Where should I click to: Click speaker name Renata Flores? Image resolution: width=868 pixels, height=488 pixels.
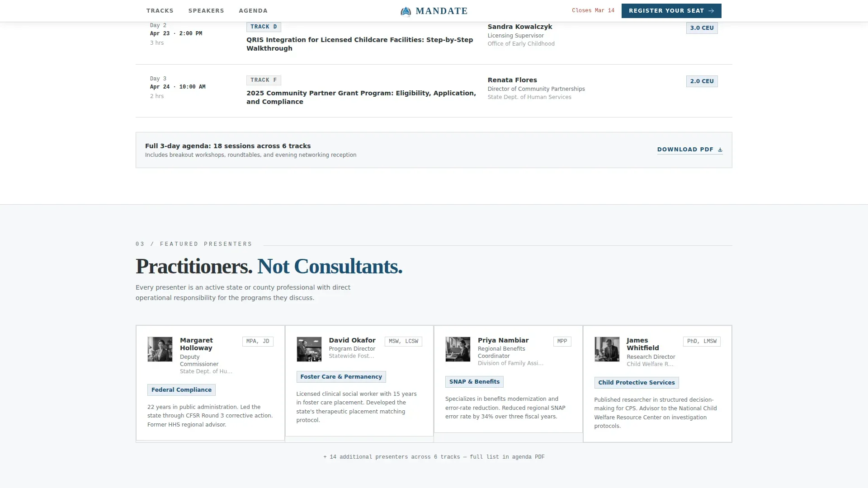512,80
